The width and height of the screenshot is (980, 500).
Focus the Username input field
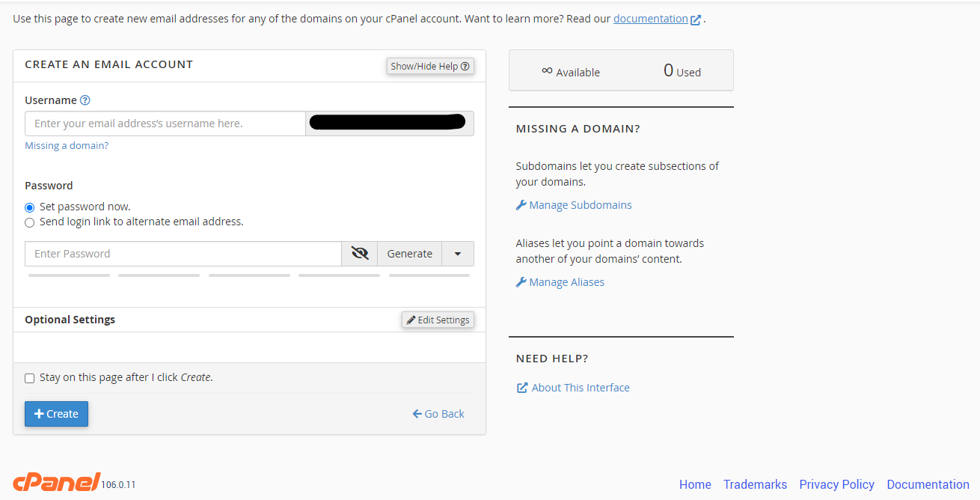coord(165,124)
